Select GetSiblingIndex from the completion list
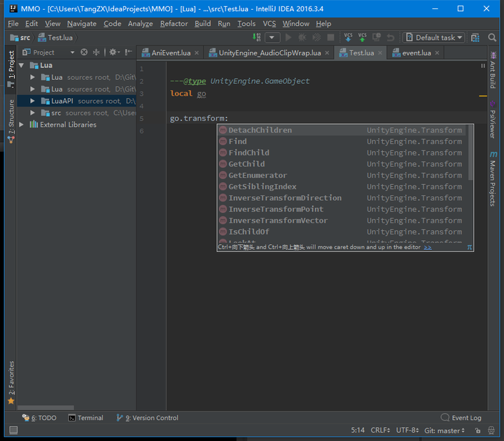Screen dimensions: 504x441 pyautogui.click(x=262, y=187)
